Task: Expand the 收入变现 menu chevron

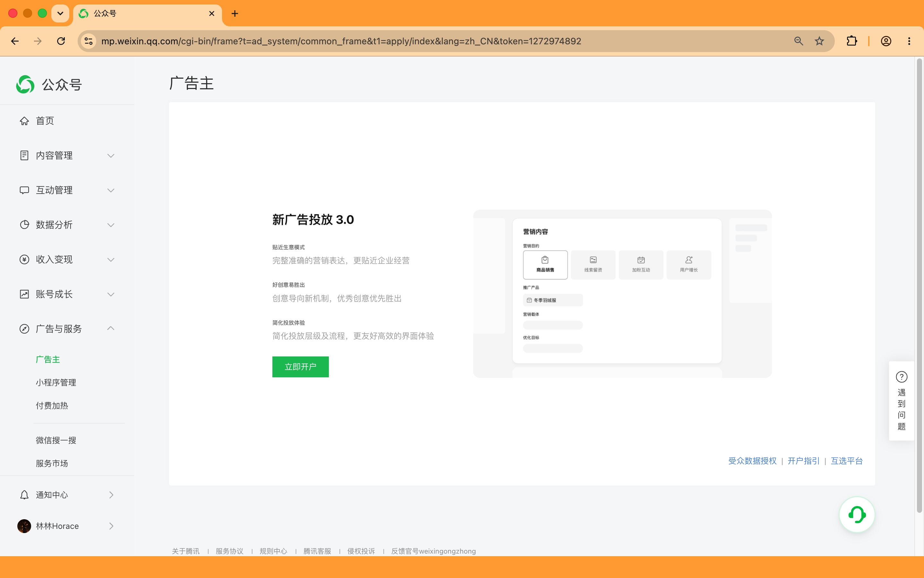Action: click(111, 259)
